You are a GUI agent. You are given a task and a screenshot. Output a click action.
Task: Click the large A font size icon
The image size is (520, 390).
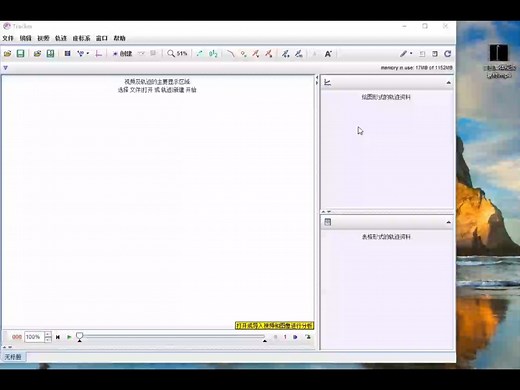(328, 54)
